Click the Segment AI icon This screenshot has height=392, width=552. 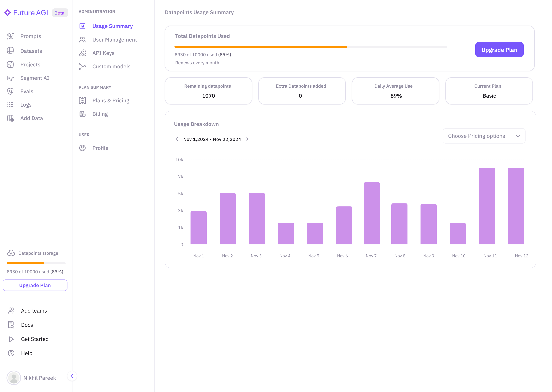pyautogui.click(x=10, y=78)
